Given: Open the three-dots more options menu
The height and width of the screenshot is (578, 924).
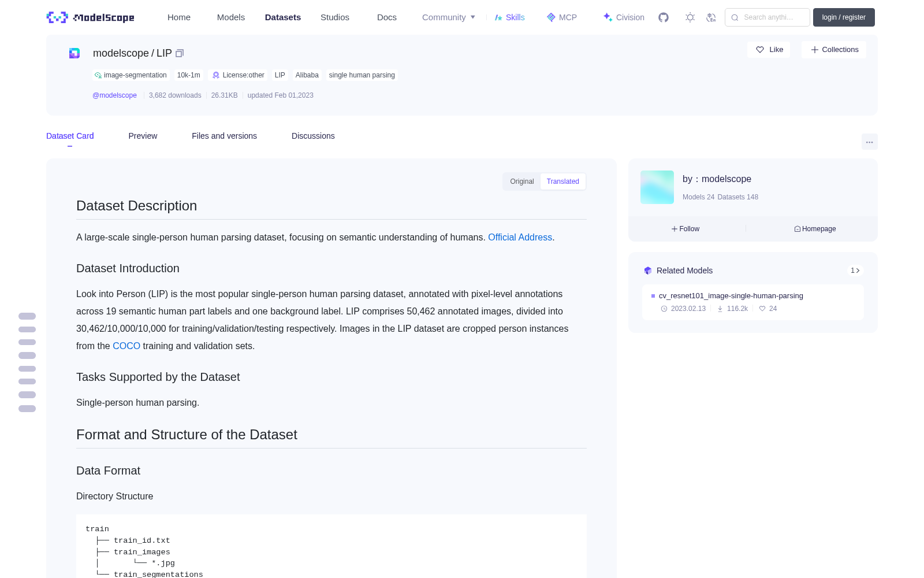Looking at the screenshot, I should [x=870, y=142].
